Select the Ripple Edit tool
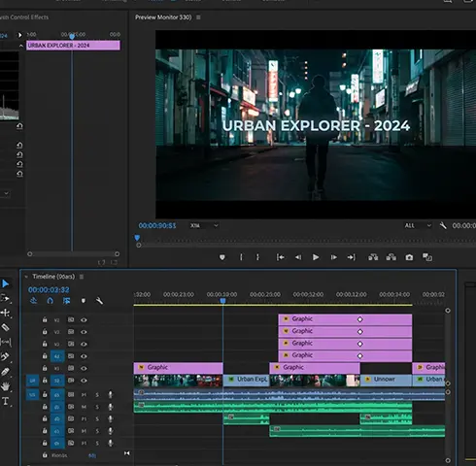This screenshot has width=476, height=466. pos(5,313)
